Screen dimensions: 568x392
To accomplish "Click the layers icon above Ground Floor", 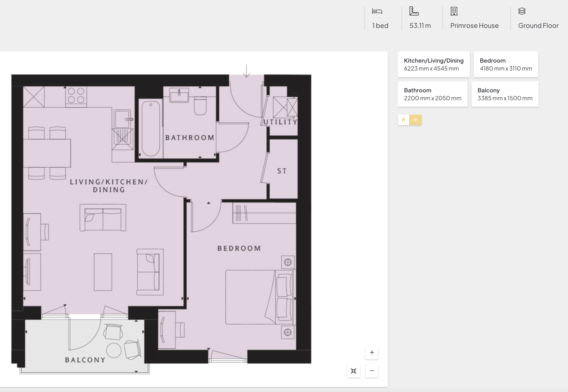I will (x=522, y=11).
